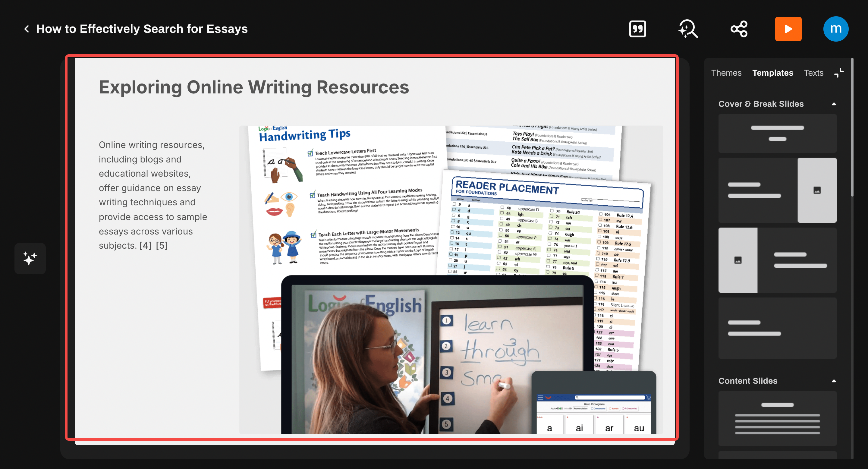Choose the left-aligned text-only cover template
Image resolution: width=868 pixels, height=469 pixels.
(777, 328)
